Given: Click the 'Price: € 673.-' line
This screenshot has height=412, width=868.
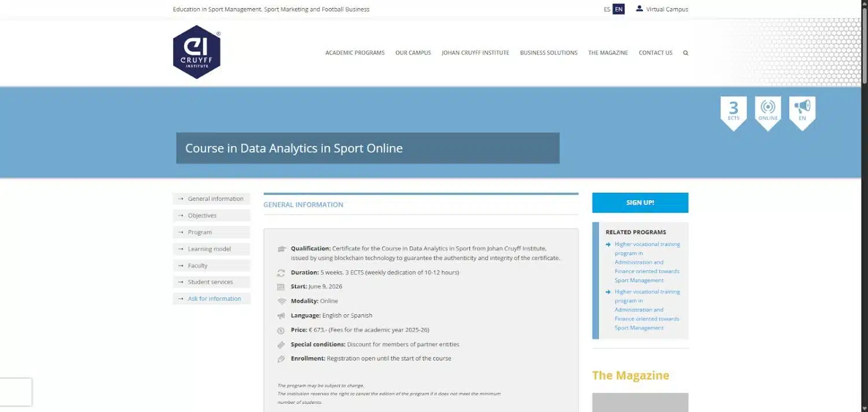Looking at the screenshot, I should coord(360,330).
